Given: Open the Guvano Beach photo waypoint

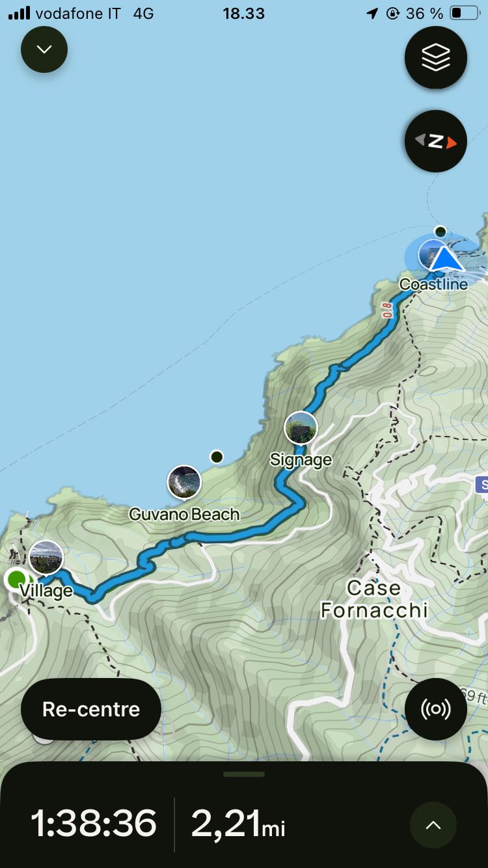Looking at the screenshot, I should (184, 482).
